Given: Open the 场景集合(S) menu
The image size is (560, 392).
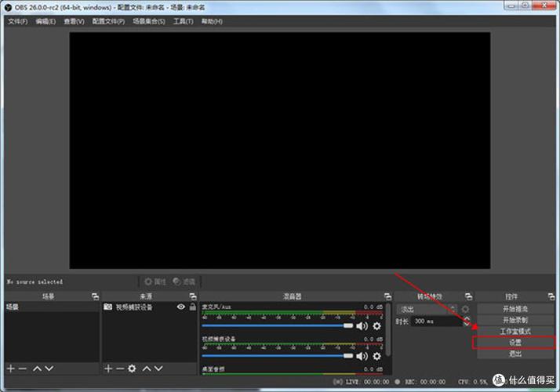Looking at the screenshot, I should (149, 21).
